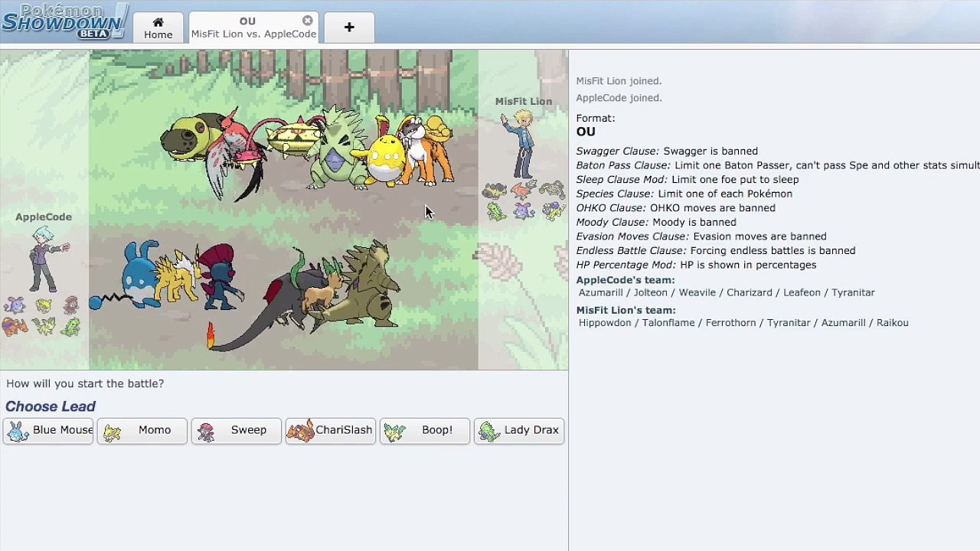Click the Pokémon Showdown logo
The image size is (980, 551).
[x=64, y=22]
